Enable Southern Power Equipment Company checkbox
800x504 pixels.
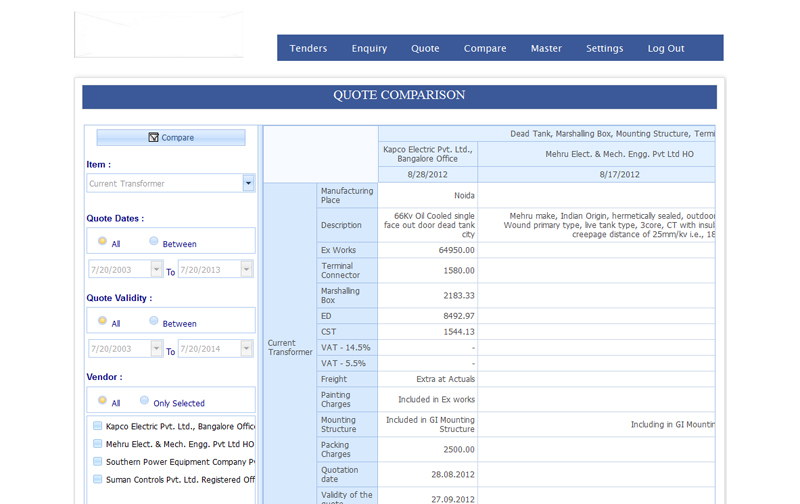click(x=98, y=462)
